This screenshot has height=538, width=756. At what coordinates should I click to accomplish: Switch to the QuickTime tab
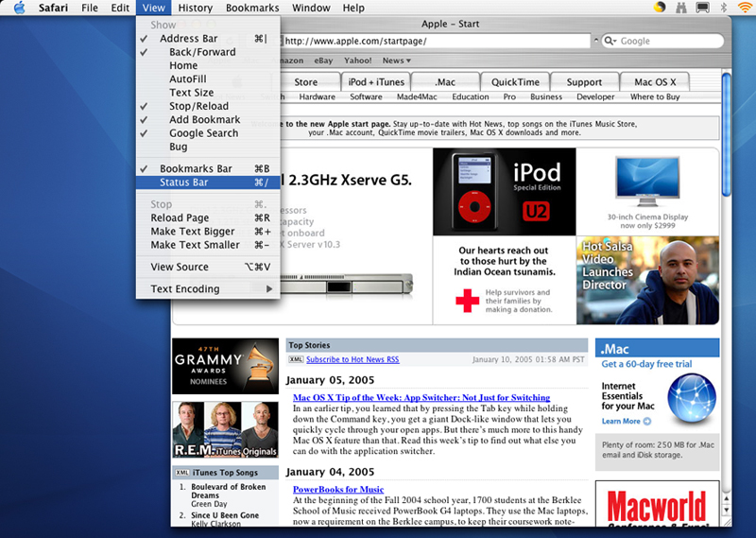point(515,82)
